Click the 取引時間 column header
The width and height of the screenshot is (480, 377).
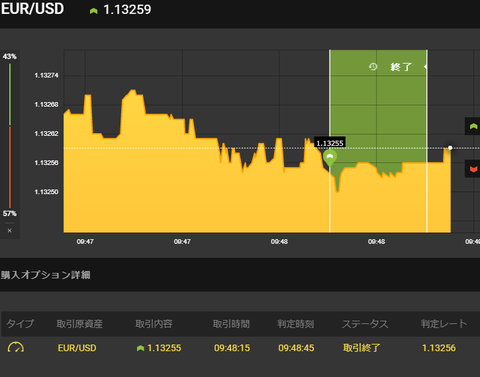(231, 324)
